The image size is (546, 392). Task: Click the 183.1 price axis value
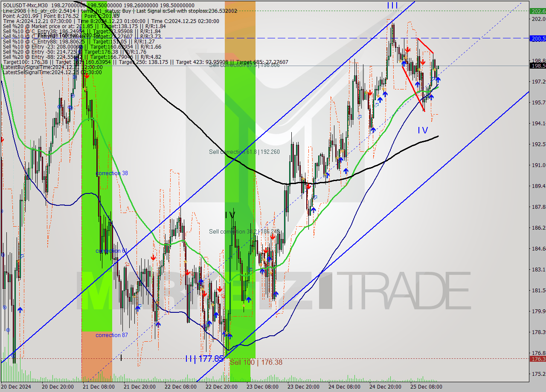point(538,269)
